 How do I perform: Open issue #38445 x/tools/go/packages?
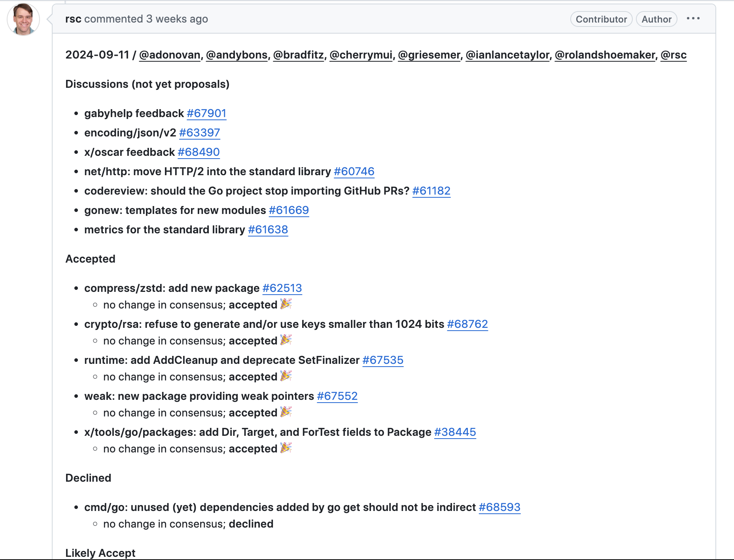click(455, 432)
